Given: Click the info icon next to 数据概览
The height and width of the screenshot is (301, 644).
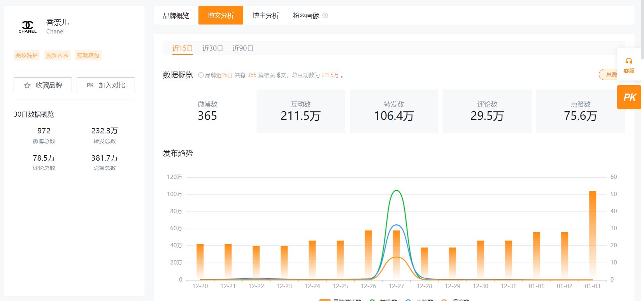Looking at the screenshot, I should pyautogui.click(x=201, y=75).
